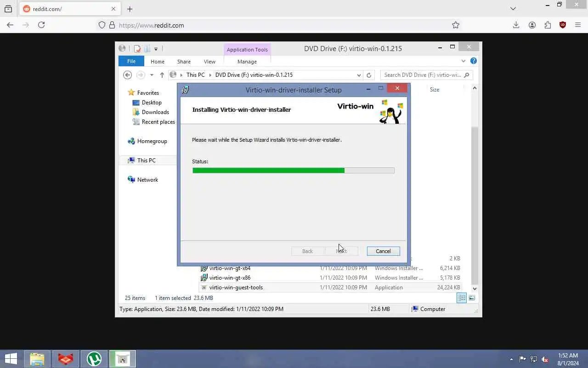Close the reddit.com browser tab
This screenshot has height=368, width=588.
tap(113, 9)
